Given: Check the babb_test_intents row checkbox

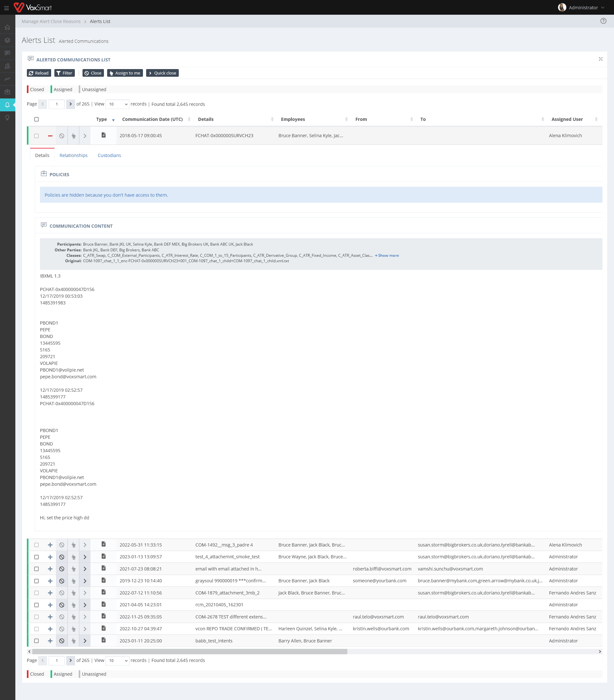Looking at the screenshot, I should click(36, 641).
